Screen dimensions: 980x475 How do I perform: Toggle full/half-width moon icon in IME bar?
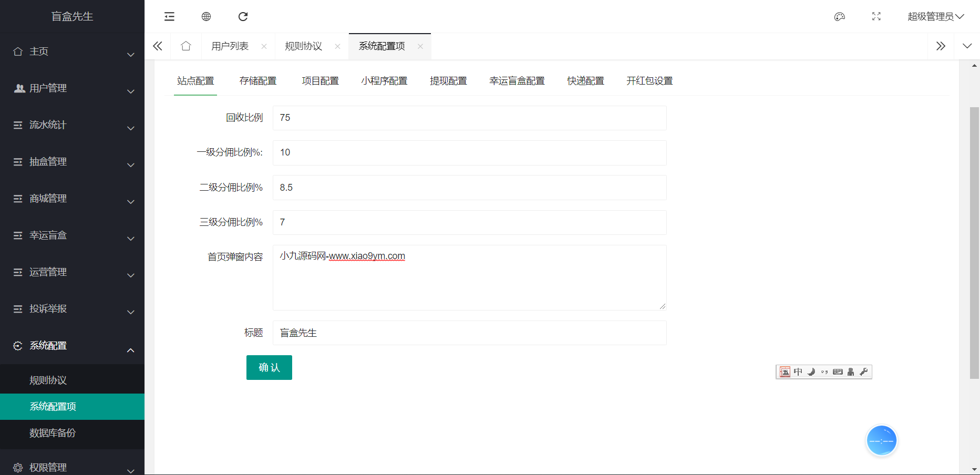pos(811,372)
